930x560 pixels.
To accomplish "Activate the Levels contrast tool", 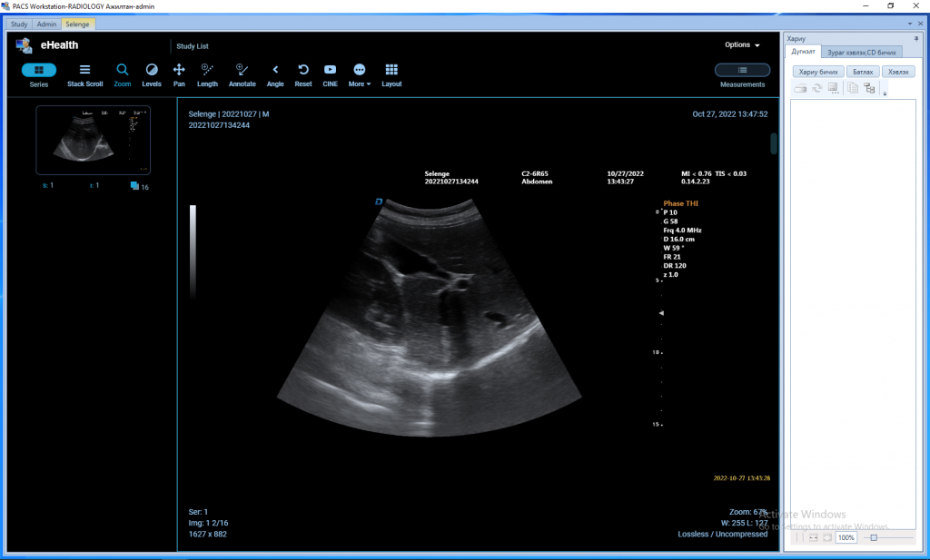I will [152, 75].
